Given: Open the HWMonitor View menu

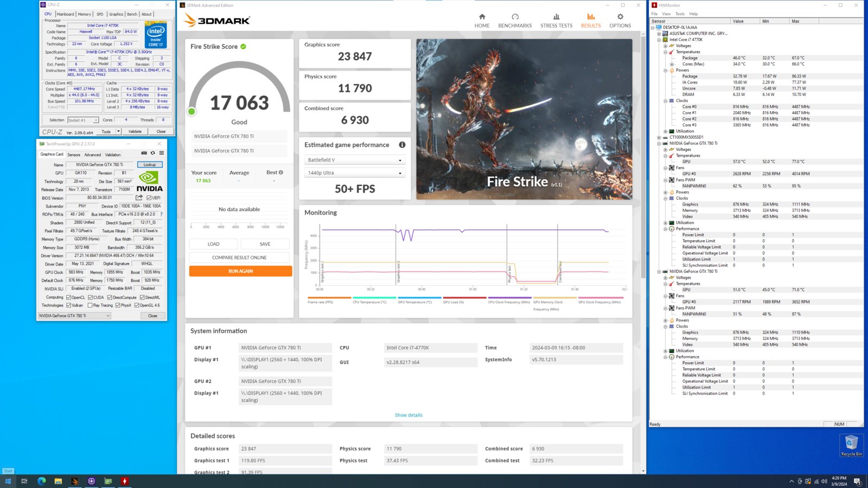Looking at the screenshot, I should [x=666, y=14].
